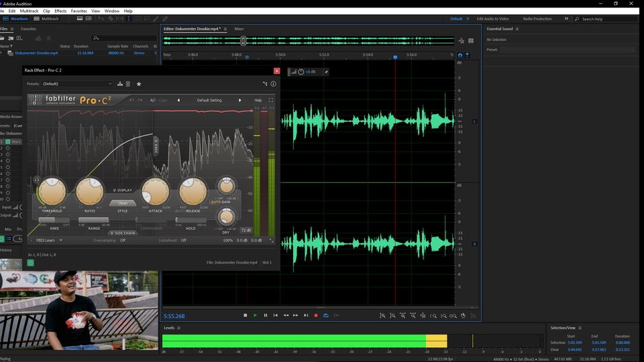
Task: Click Copy in Pro-C 2 header
Action: click(163, 100)
